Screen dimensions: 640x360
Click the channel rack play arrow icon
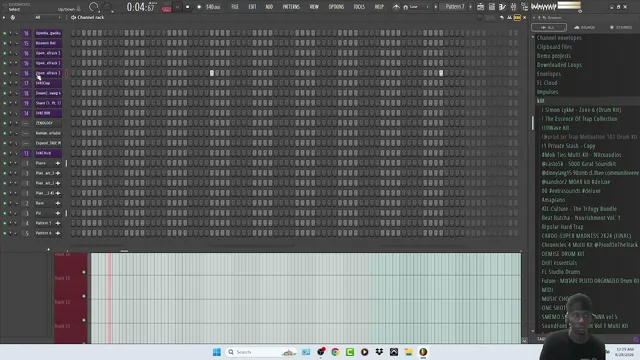4,18
